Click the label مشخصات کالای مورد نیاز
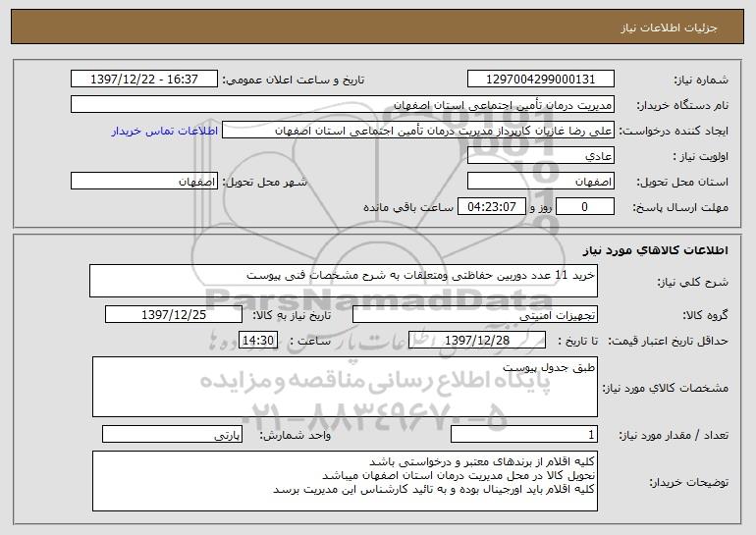The width and height of the screenshot is (756, 535). click(x=666, y=388)
